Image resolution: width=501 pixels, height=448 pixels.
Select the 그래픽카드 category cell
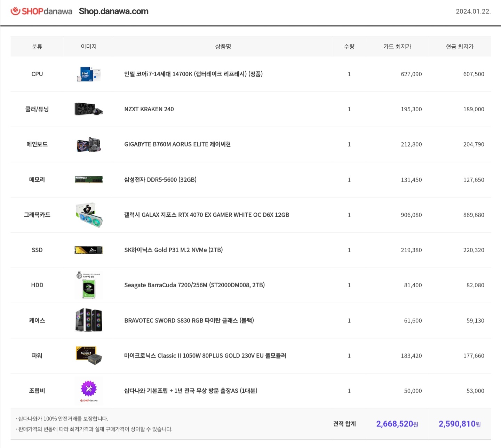tap(37, 215)
